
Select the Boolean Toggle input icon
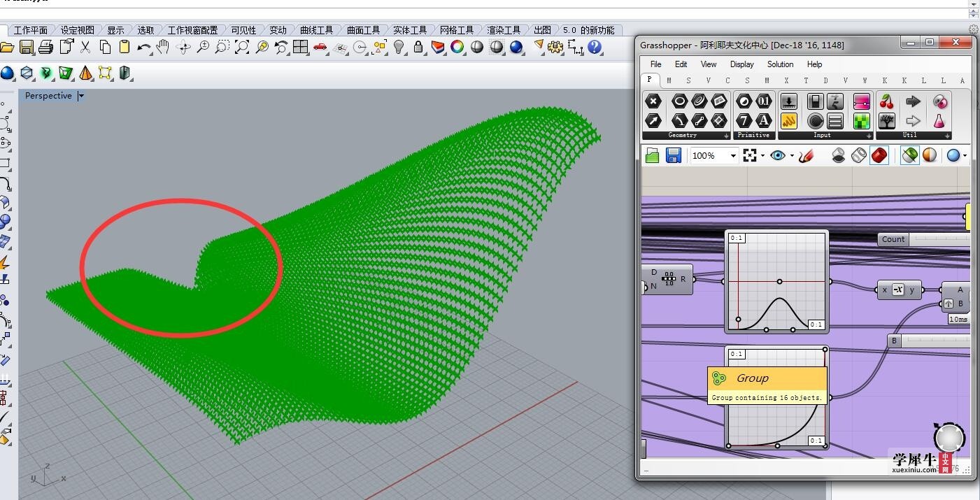tap(815, 101)
